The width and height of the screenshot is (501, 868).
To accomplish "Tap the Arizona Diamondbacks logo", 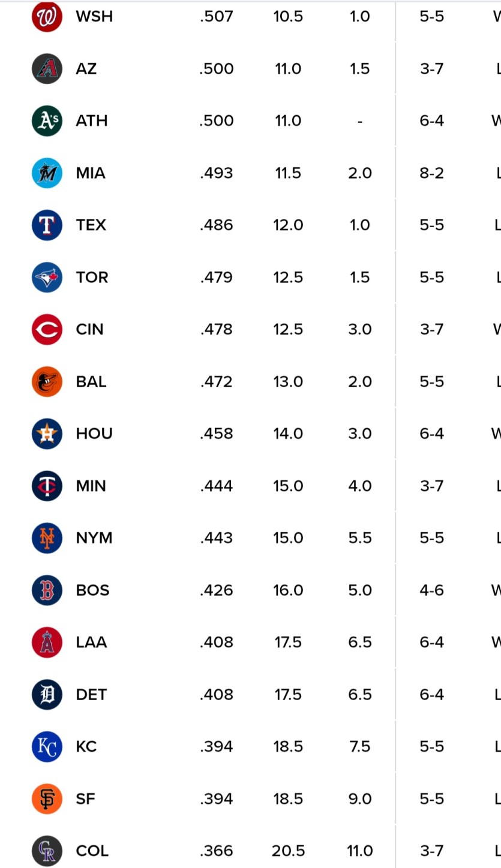I will pyautogui.click(x=47, y=68).
